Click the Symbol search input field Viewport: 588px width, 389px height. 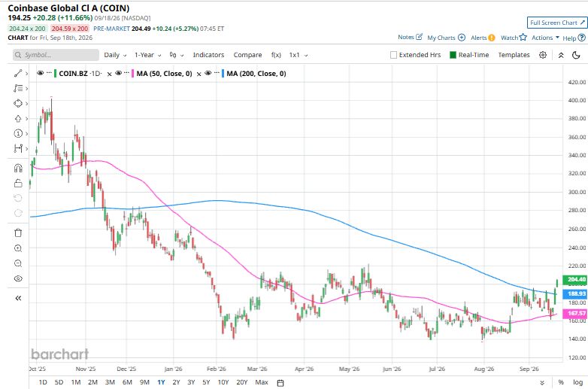tap(56, 55)
